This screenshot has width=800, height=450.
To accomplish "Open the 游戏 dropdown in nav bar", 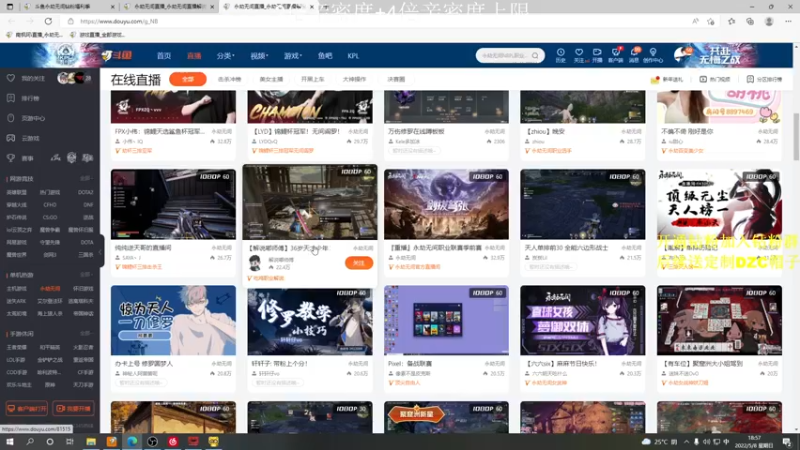I will pos(293,56).
